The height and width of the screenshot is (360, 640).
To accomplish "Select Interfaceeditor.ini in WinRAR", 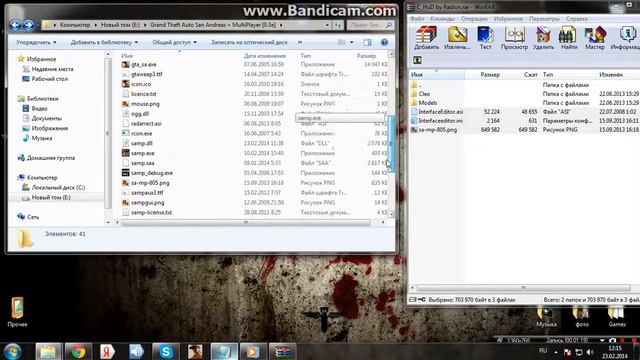I will click(x=440, y=121).
